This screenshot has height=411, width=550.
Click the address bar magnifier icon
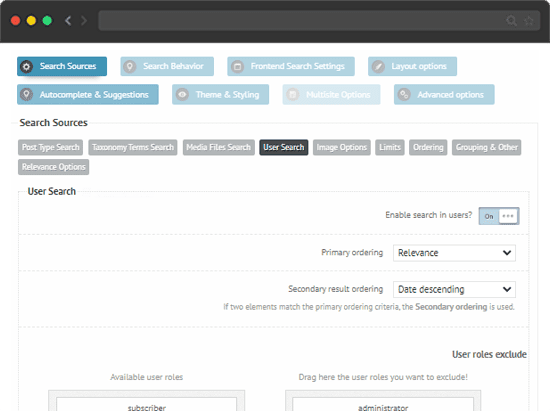pyautogui.click(x=511, y=21)
